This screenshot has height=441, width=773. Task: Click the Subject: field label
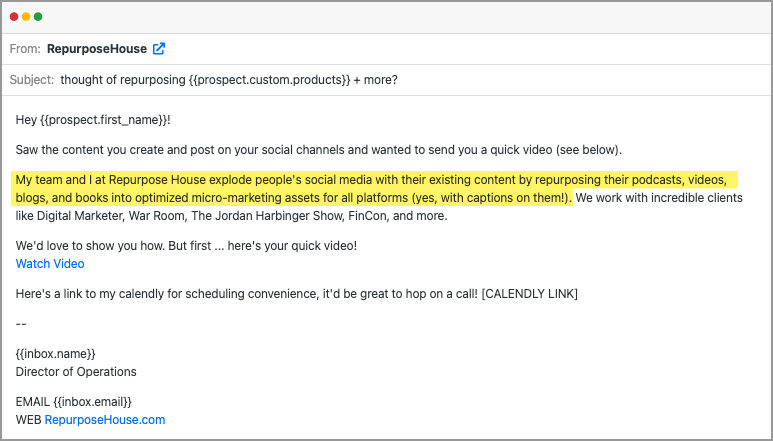(x=31, y=79)
